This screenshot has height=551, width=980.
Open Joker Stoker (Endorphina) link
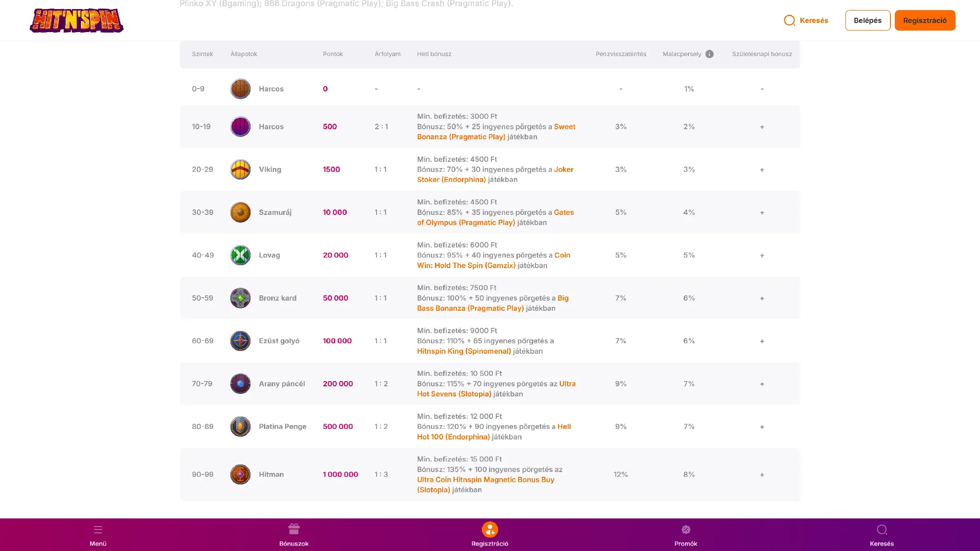click(x=495, y=175)
